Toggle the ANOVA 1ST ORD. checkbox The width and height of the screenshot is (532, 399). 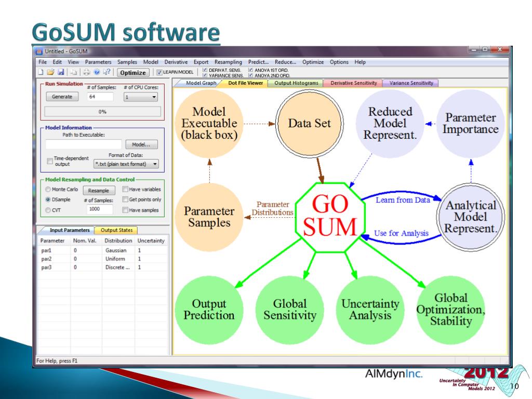[251, 70]
